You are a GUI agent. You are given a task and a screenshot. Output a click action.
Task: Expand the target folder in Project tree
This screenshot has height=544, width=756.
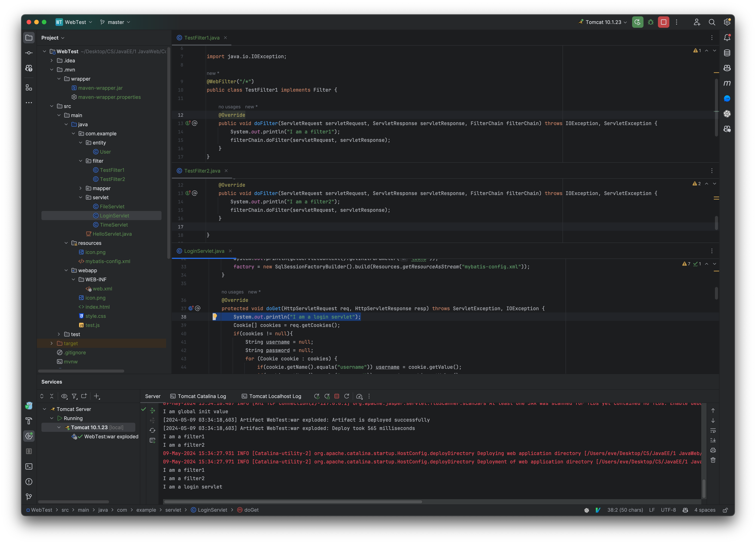[x=52, y=343]
